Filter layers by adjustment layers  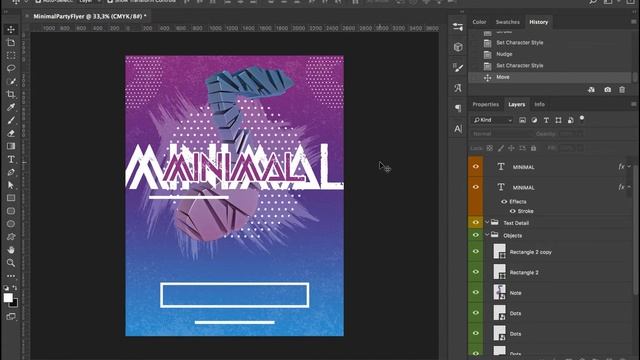[534, 120]
